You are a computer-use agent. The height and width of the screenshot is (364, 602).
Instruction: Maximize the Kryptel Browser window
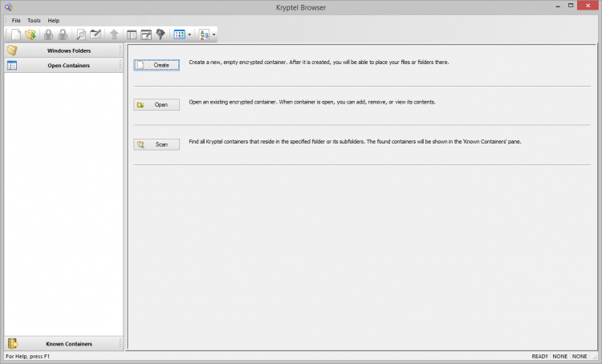click(x=571, y=6)
